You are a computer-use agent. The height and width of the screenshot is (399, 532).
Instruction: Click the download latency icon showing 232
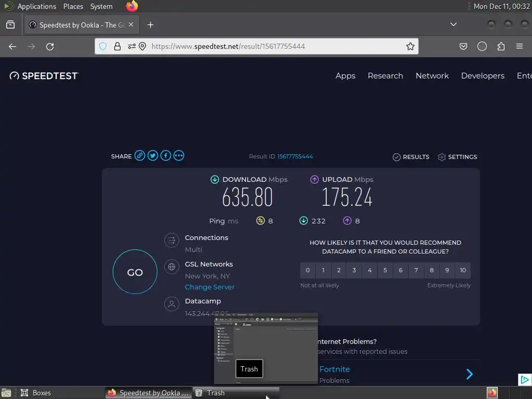[303, 221]
